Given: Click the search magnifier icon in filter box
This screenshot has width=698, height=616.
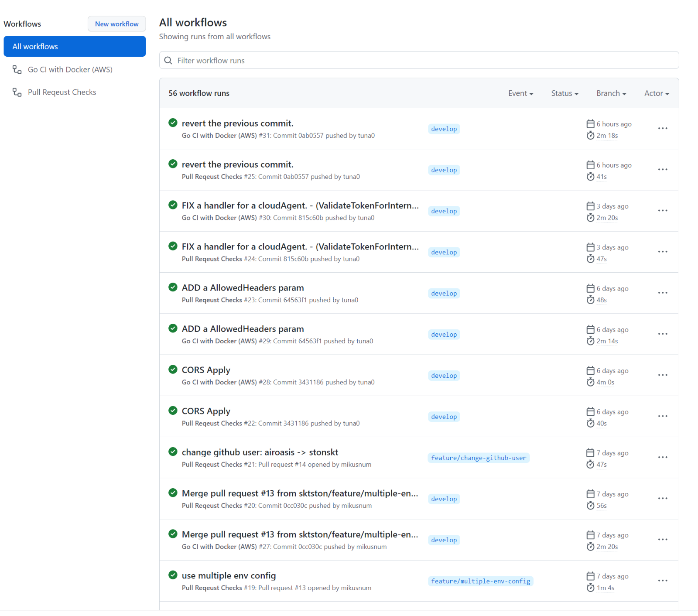Looking at the screenshot, I should [x=168, y=61].
